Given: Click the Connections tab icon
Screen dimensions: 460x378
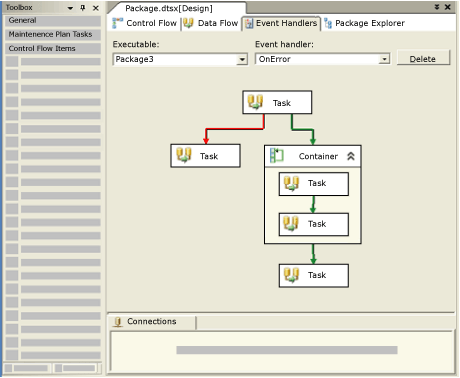Looking at the screenshot, I should coord(117,322).
